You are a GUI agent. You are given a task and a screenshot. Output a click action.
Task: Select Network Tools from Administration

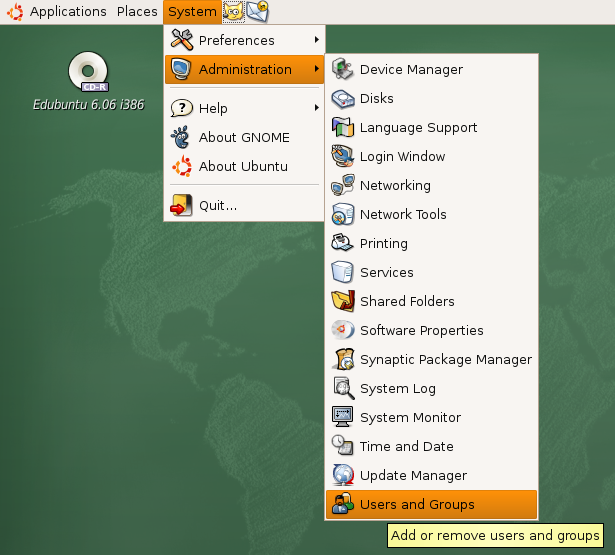point(403,215)
